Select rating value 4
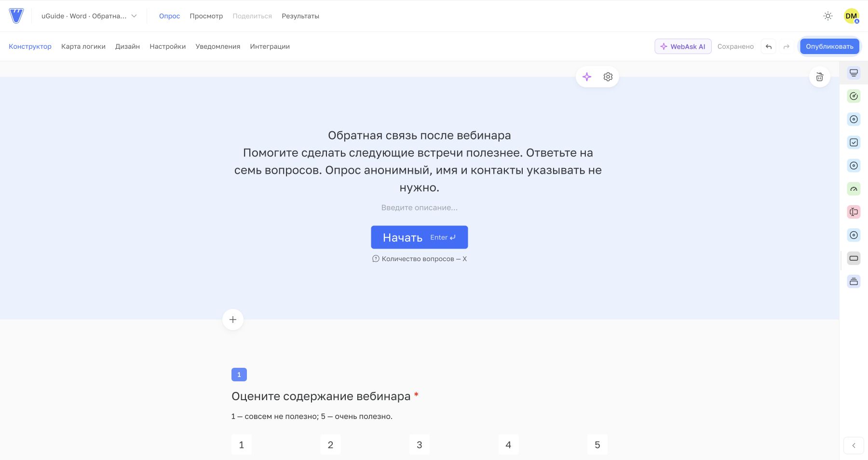The image size is (868, 460). pyautogui.click(x=508, y=445)
